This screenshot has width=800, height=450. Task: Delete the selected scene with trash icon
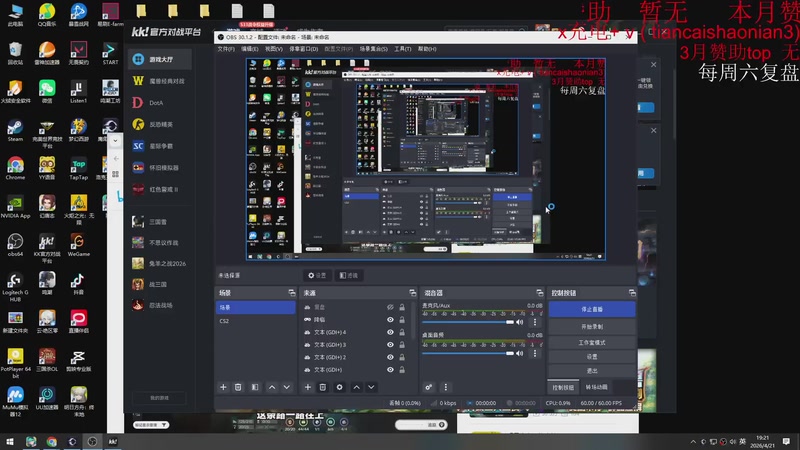click(238, 387)
